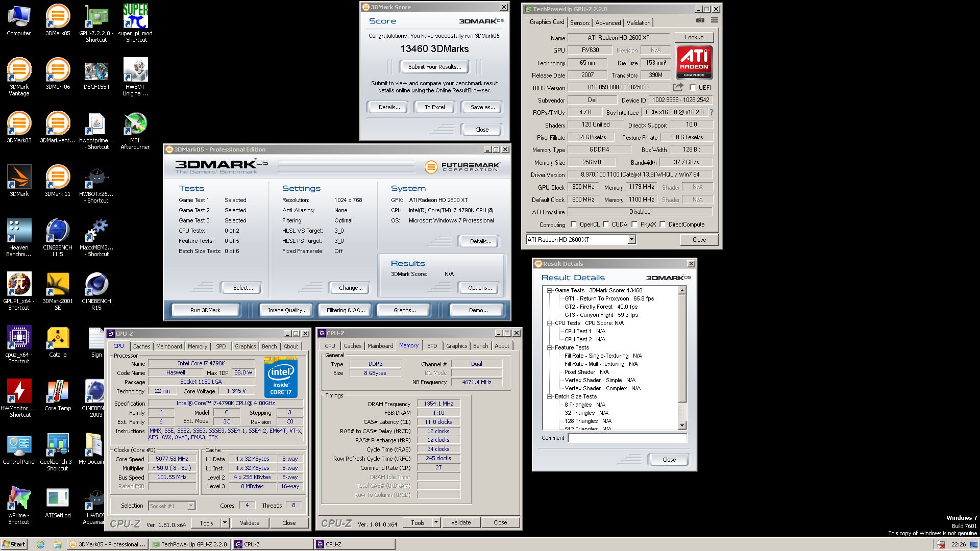980x551 pixels.
Task: Open the super_pi_mod desktop shortcut
Action: tap(135, 23)
